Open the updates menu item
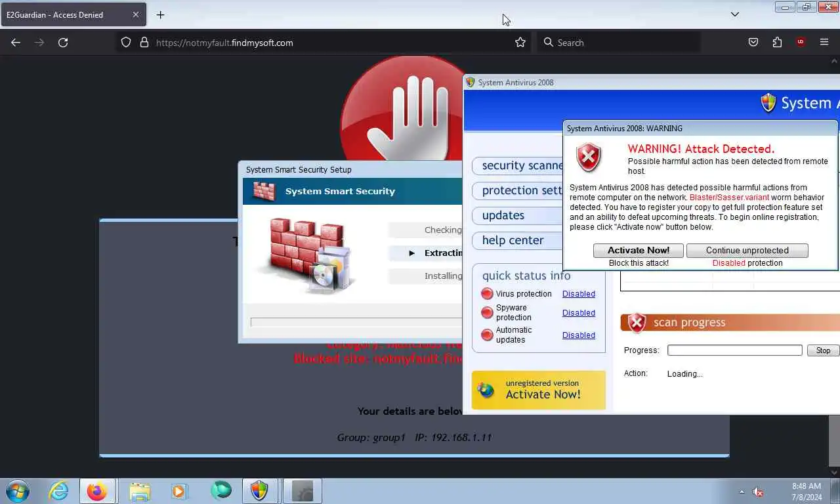This screenshot has height=504, width=840. coord(517,216)
